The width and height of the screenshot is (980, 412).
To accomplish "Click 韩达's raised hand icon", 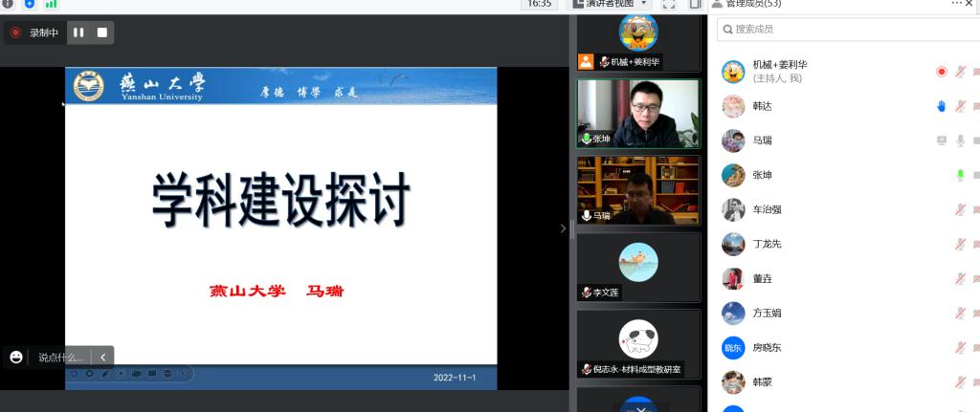I will point(941,106).
